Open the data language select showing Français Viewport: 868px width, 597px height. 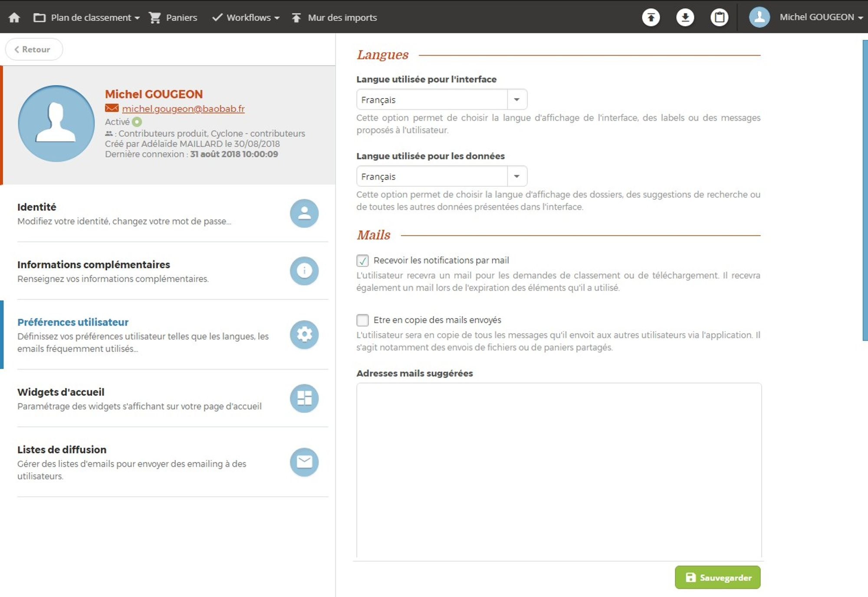click(442, 176)
